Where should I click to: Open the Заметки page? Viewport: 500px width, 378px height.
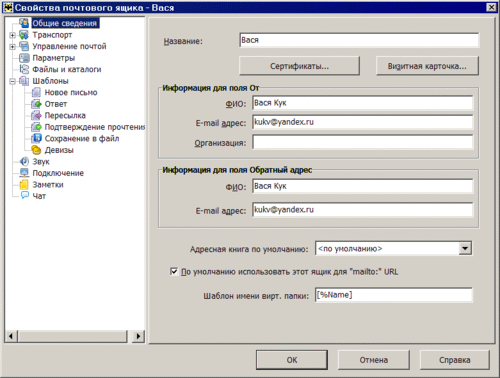pos(48,184)
